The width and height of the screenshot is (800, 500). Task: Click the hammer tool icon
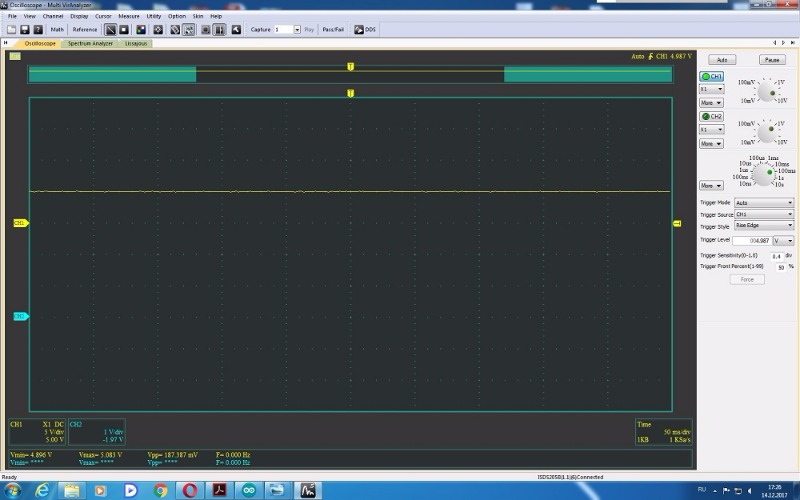click(x=236, y=30)
